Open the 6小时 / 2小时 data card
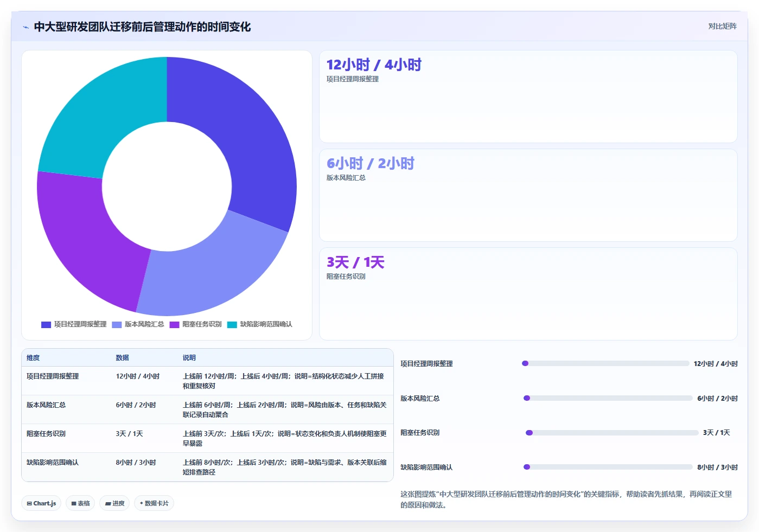Screen dimensions: 759x532 [x=528, y=195]
